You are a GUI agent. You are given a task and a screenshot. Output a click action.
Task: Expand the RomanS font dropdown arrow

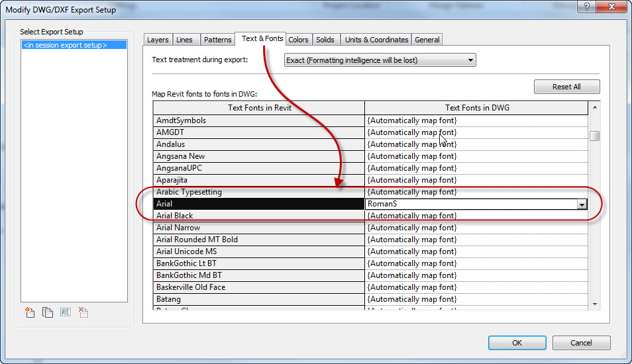(x=582, y=204)
